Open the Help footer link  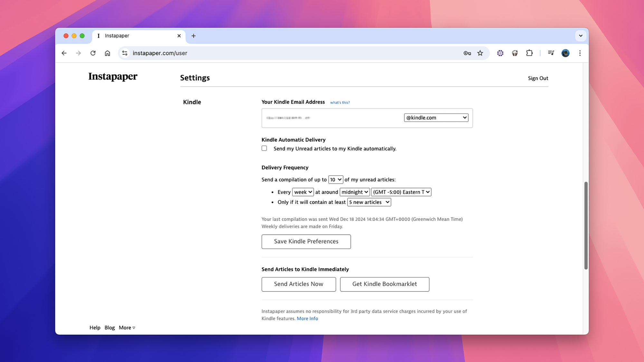(x=95, y=328)
